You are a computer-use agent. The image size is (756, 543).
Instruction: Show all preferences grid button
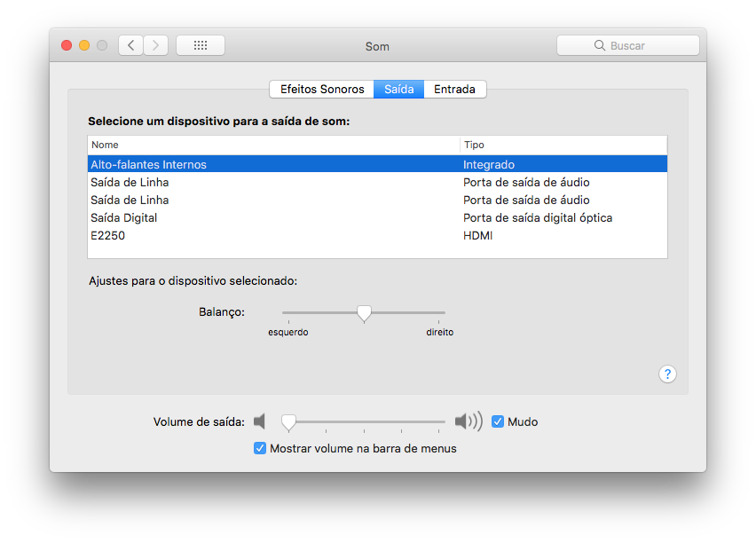pyautogui.click(x=201, y=45)
